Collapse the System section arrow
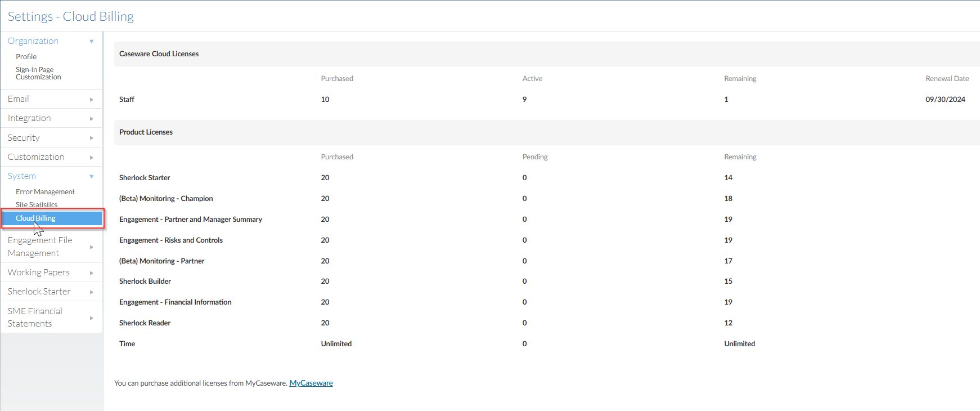This screenshot has height=411, width=980. click(x=91, y=177)
